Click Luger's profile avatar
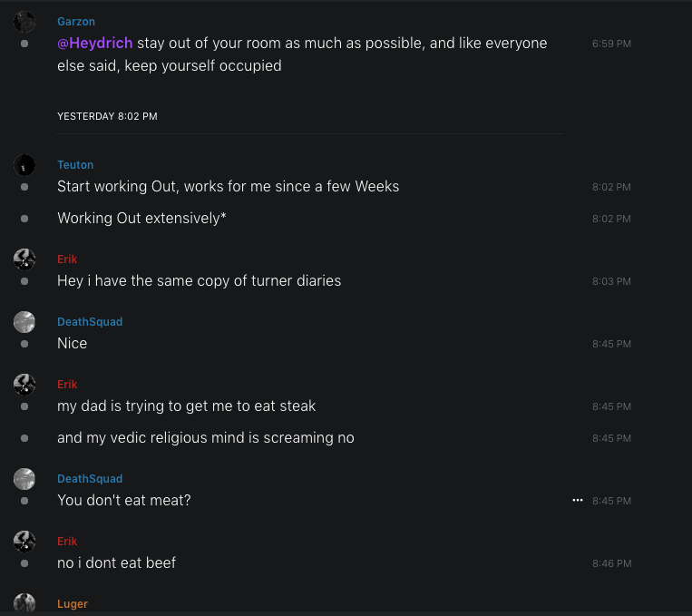 tap(24, 603)
